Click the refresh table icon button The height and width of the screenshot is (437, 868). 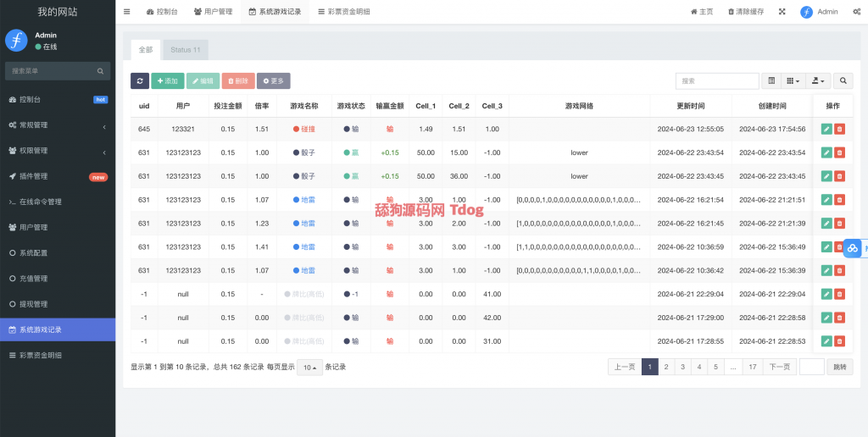140,80
